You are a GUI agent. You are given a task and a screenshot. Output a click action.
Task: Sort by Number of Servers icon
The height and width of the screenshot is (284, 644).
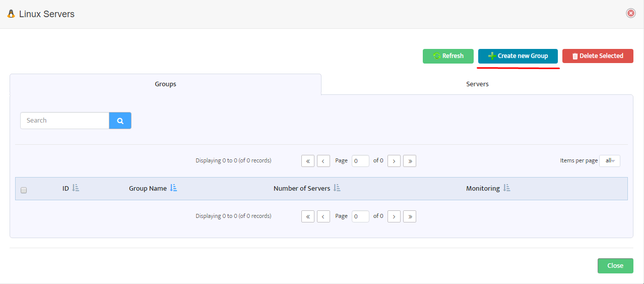point(337,188)
